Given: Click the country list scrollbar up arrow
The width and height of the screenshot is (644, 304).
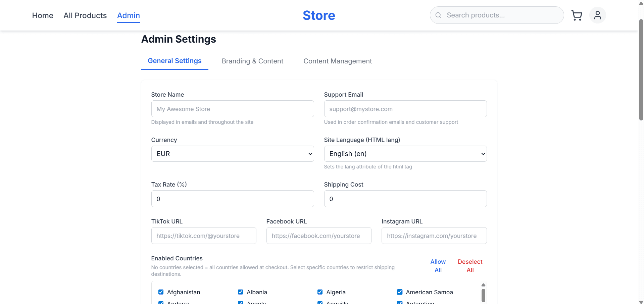Looking at the screenshot, I should pos(483,285).
